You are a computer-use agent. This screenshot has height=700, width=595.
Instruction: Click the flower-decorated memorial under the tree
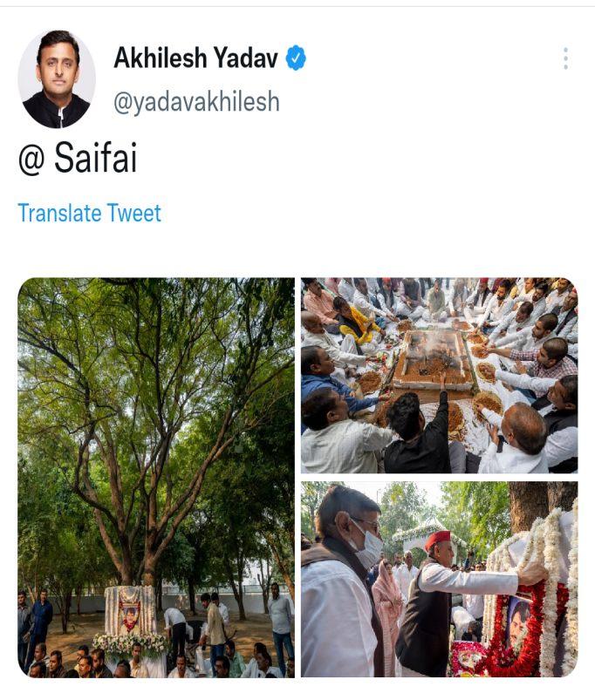pos(129,621)
